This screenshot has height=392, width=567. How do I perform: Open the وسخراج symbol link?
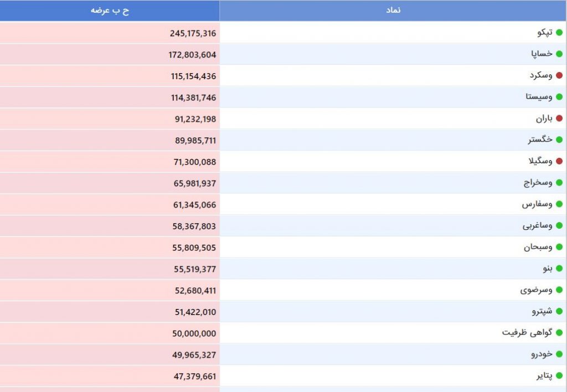[538, 183]
